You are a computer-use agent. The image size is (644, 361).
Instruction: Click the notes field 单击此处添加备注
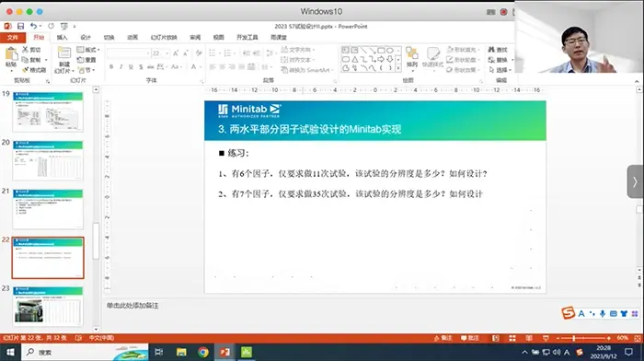[x=132, y=306]
